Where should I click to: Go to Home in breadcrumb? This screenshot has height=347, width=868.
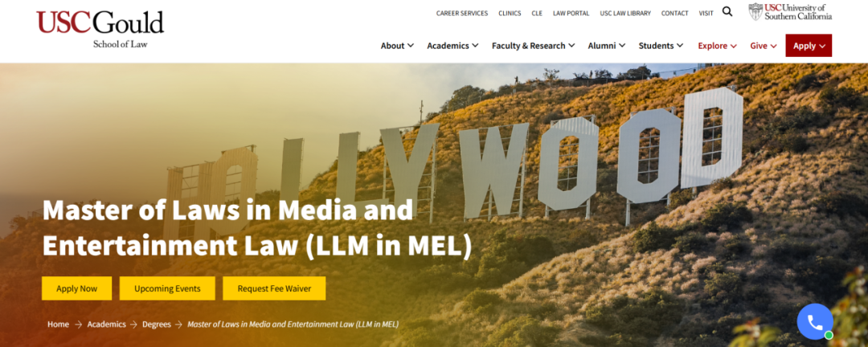click(58, 325)
